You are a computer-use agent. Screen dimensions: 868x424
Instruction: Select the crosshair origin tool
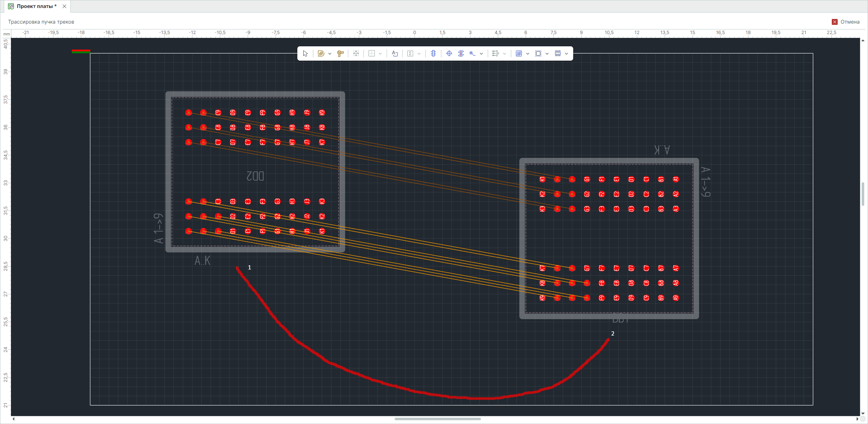[x=449, y=53]
